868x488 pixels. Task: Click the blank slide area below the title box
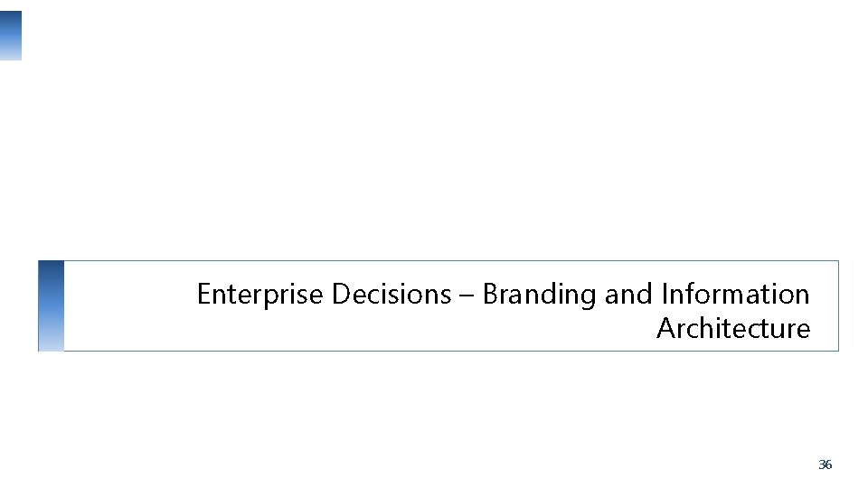(x=434, y=416)
